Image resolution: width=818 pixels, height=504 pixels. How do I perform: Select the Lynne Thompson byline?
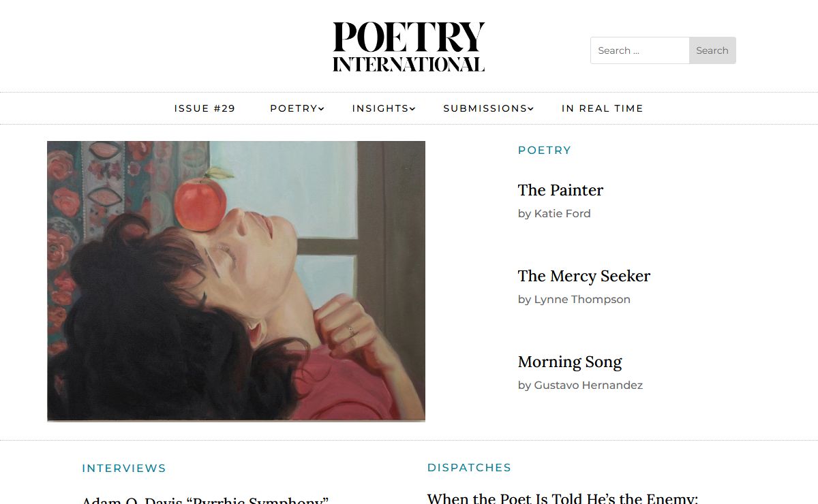click(x=574, y=299)
